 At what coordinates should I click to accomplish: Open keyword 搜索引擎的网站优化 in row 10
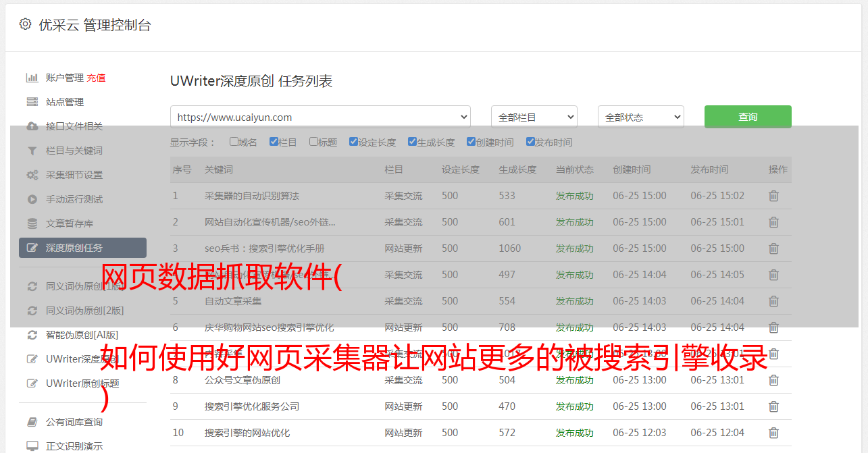tap(247, 433)
